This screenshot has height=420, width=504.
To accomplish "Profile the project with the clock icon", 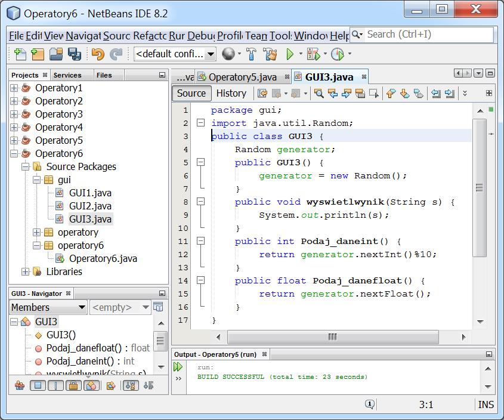I will click(x=337, y=54).
